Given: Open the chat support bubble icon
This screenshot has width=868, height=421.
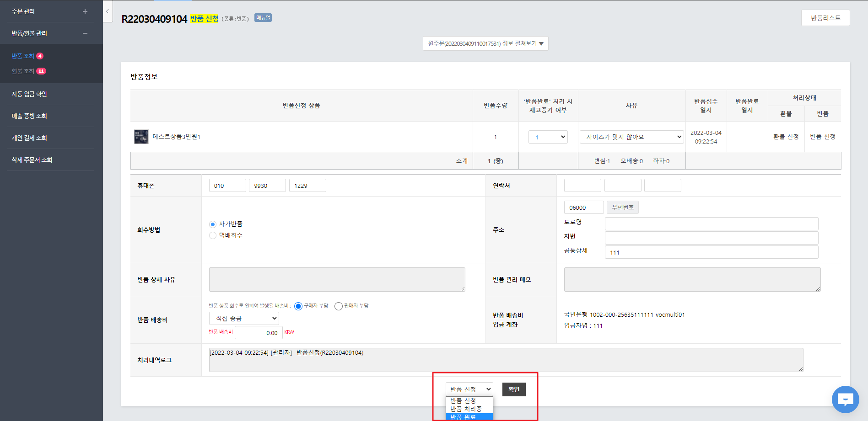Looking at the screenshot, I should coord(845,400).
